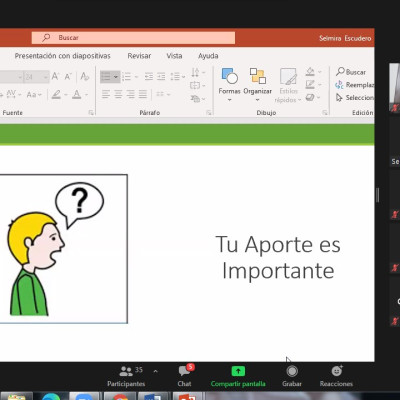Click the Estilos rápidos icon

288,77
